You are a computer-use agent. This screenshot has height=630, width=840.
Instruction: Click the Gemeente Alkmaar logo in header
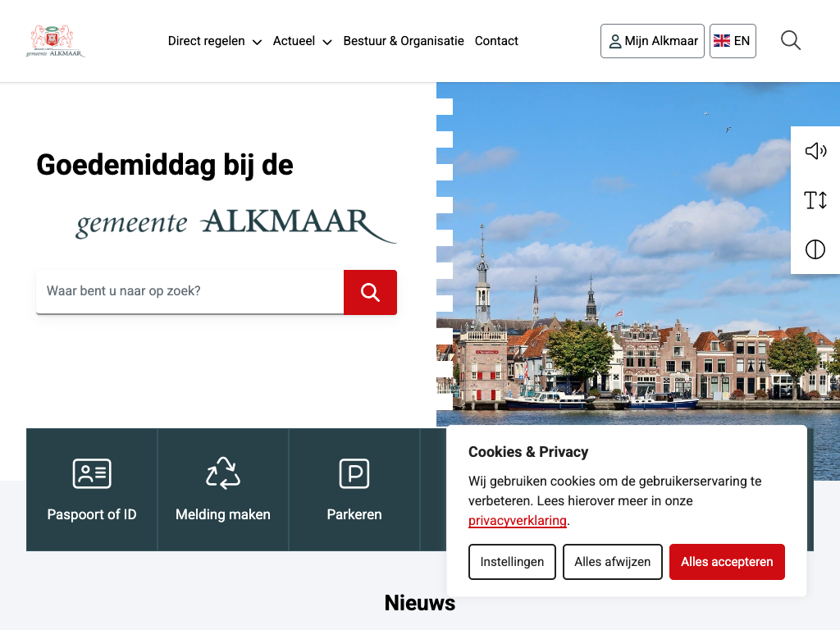coord(55,41)
